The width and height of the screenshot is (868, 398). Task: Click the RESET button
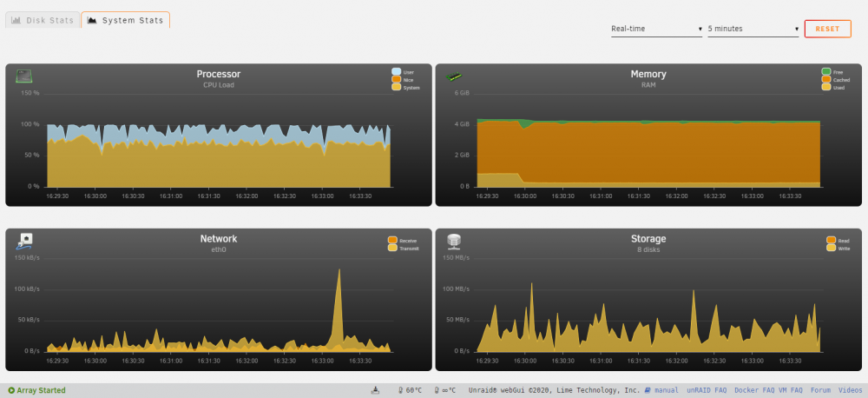pos(827,29)
